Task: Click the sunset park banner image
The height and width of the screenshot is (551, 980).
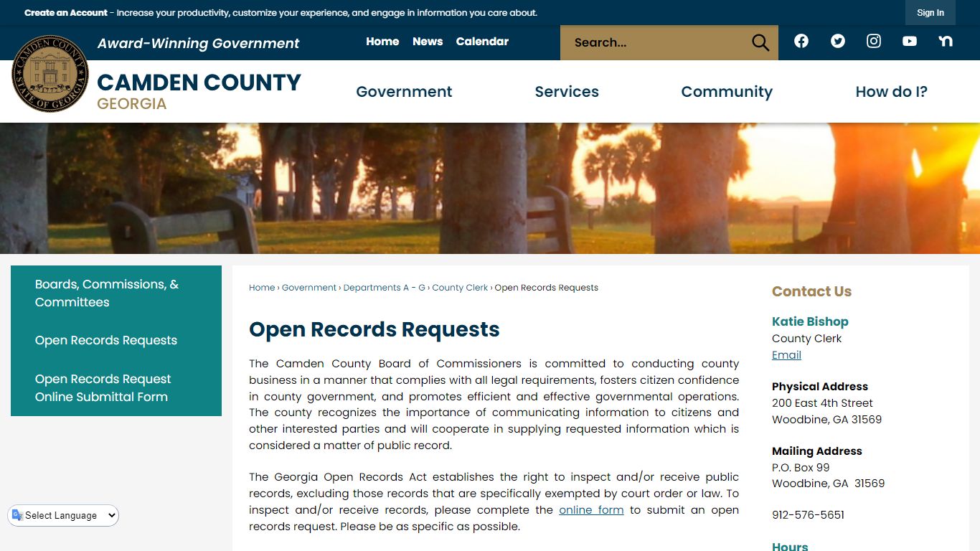Action: click(490, 188)
